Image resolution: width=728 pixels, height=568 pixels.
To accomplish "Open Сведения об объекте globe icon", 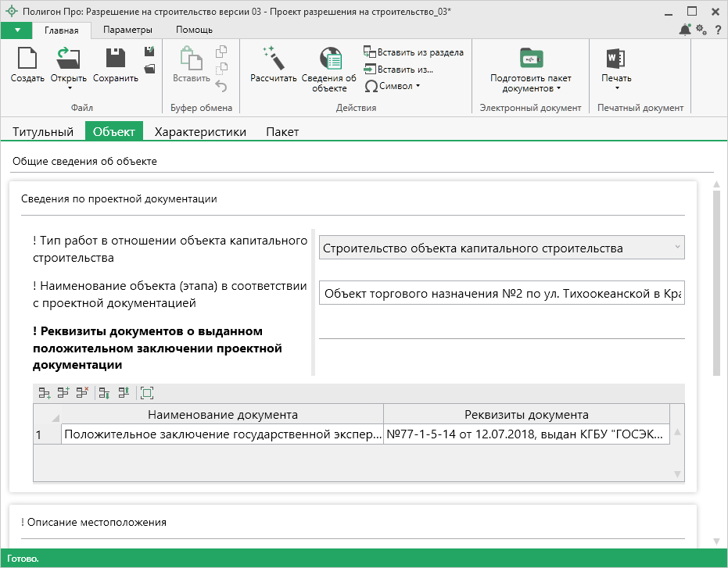I will click(329, 59).
